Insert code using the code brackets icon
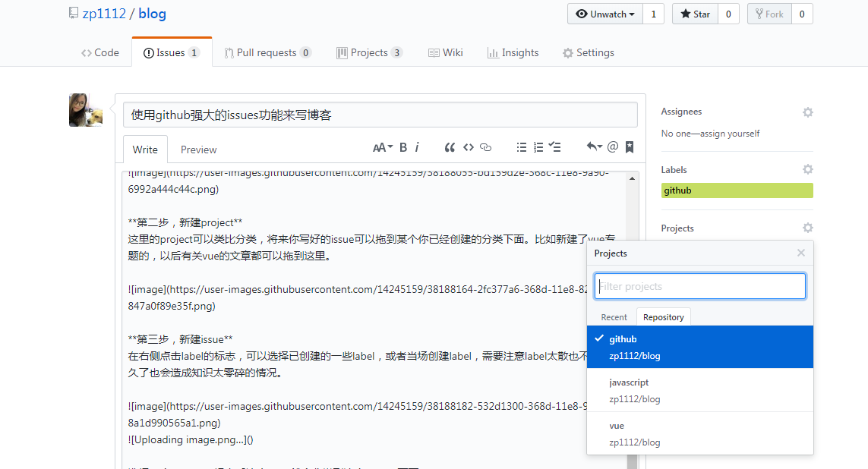Viewport: 868px width, 469px height. tap(469, 147)
